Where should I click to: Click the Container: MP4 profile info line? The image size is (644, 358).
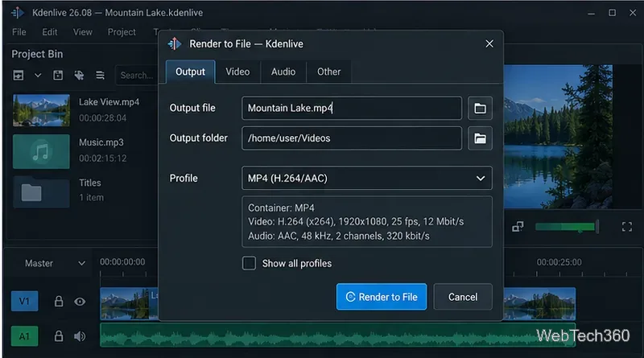[x=281, y=208]
